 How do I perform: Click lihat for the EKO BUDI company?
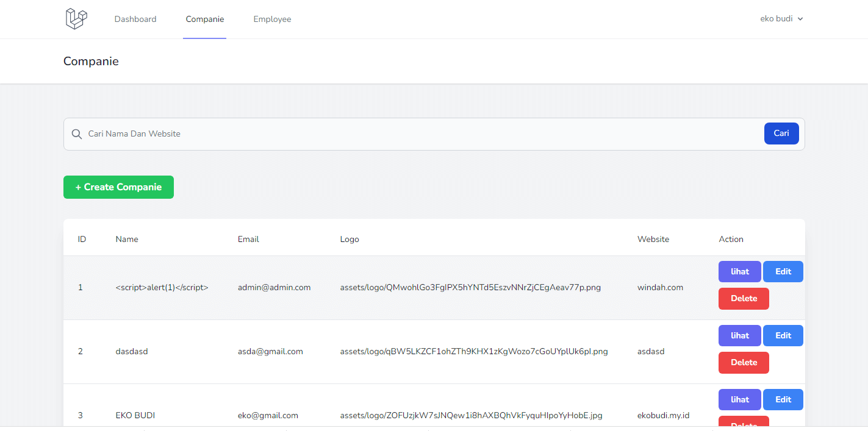(740, 400)
